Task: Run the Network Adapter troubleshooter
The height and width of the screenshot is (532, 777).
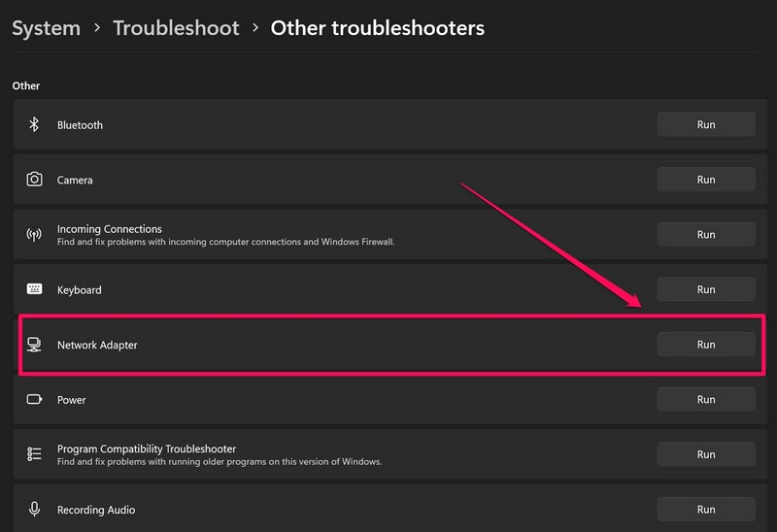Action: [x=705, y=345]
